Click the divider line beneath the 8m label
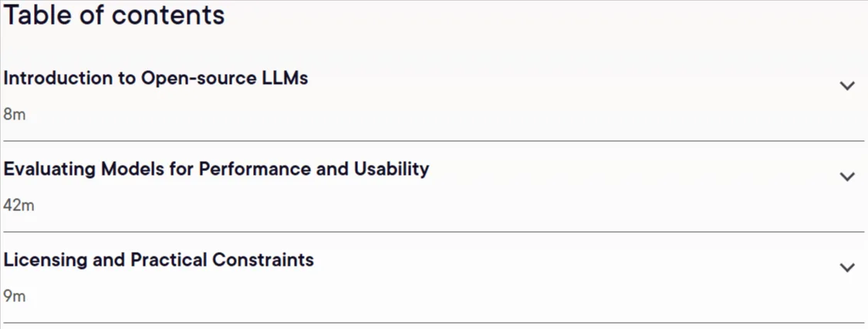The image size is (868, 329). [434, 141]
